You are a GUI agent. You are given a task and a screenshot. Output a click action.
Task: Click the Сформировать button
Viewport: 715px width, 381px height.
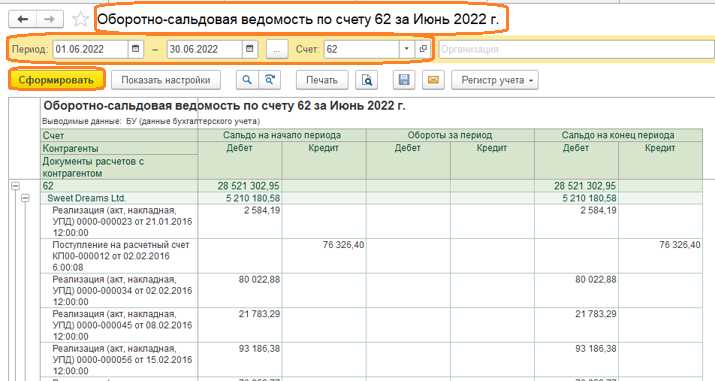click(x=56, y=80)
